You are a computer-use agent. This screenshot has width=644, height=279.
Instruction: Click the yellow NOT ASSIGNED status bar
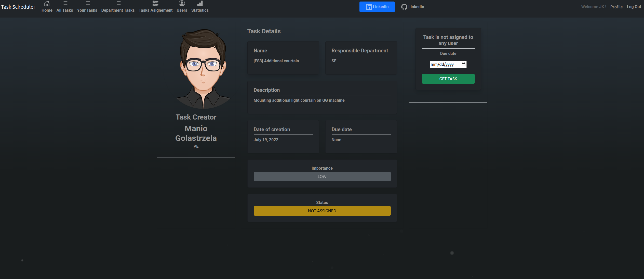coord(322,211)
